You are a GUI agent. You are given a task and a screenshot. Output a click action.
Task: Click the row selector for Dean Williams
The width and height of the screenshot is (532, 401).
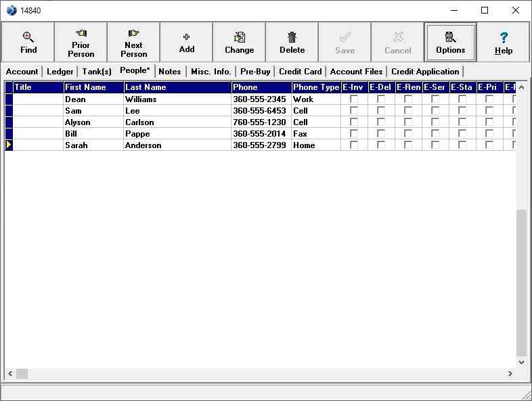(9, 99)
